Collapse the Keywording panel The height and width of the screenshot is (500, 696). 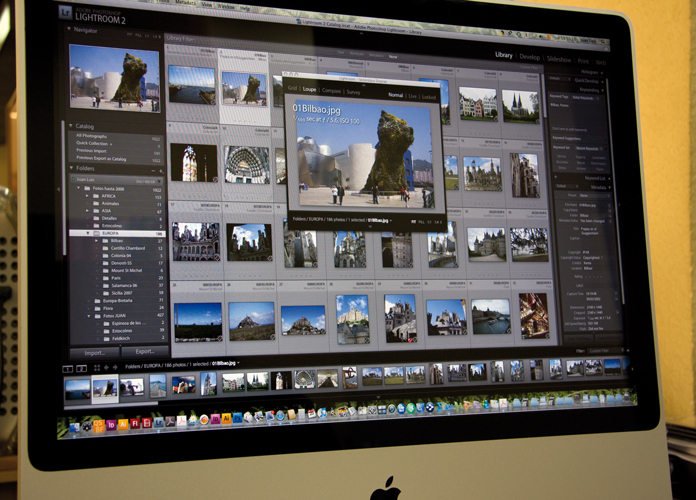[x=602, y=90]
